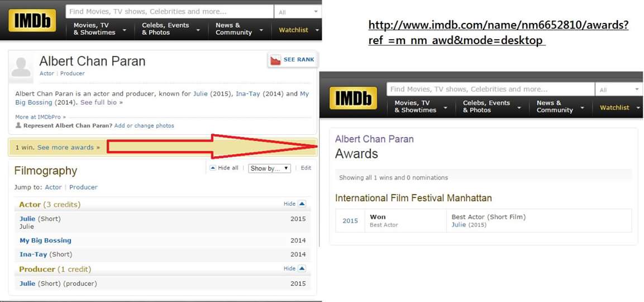Image resolution: width=644 pixels, height=302 pixels.
Task: Click the search field on the awards page
Action: click(x=491, y=89)
